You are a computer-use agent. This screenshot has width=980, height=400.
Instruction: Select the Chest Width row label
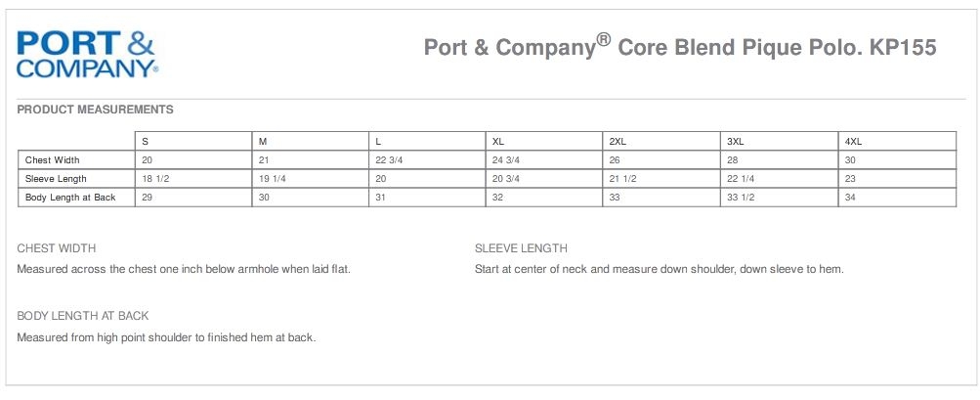53,160
